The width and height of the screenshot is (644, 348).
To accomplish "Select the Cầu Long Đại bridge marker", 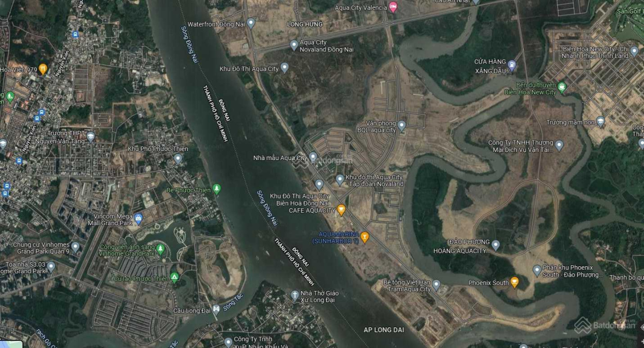I will coord(216,309).
